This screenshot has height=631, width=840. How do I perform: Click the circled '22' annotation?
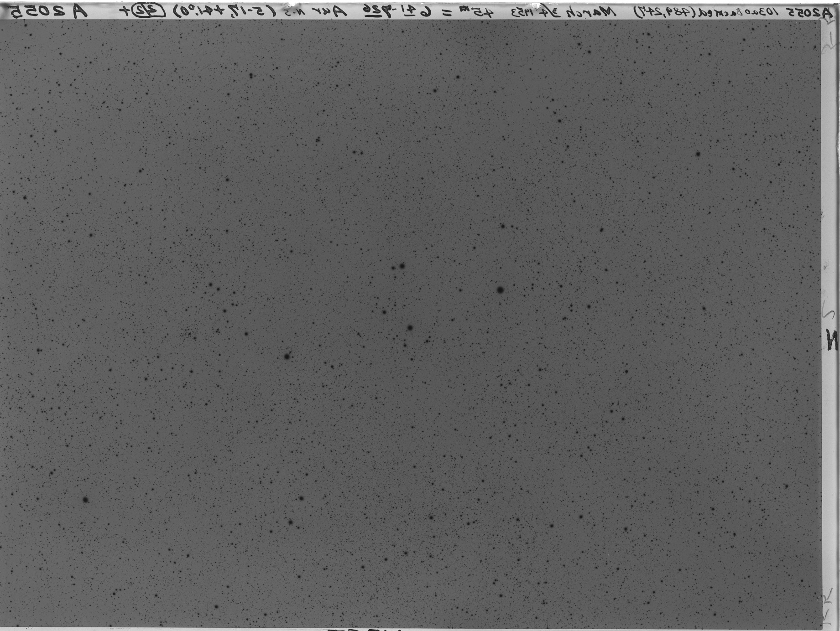(153, 12)
